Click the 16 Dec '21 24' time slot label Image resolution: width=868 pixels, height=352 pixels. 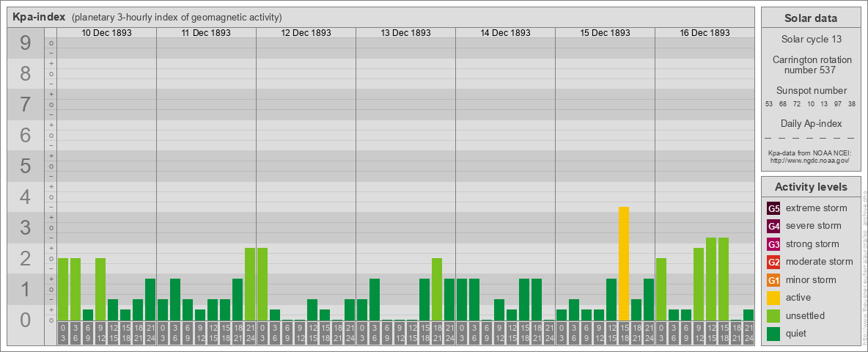749,333
